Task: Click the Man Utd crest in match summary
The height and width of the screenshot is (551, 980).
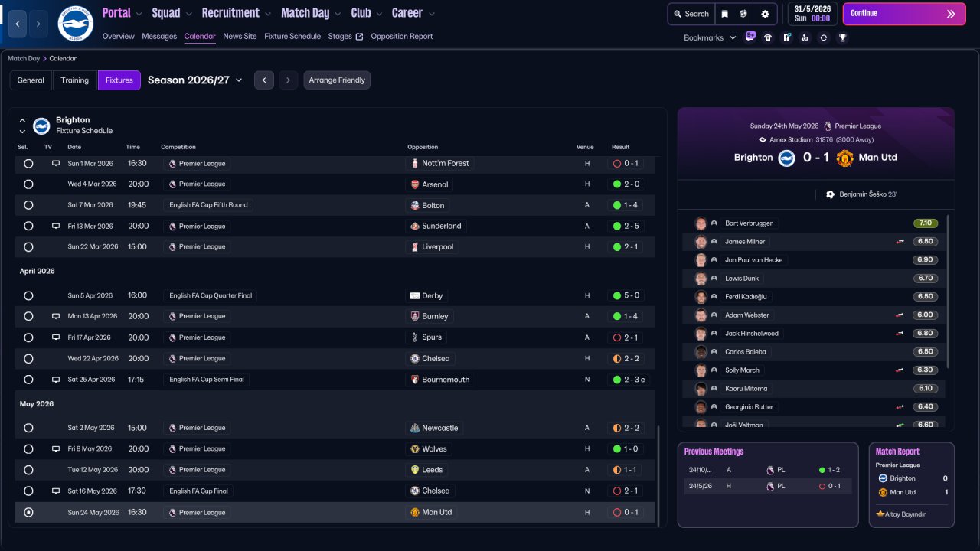Action: click(x=844, y=158)
